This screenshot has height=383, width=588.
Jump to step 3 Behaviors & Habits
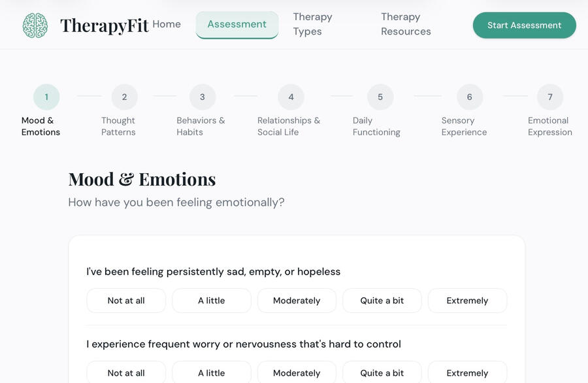[203, 97]
